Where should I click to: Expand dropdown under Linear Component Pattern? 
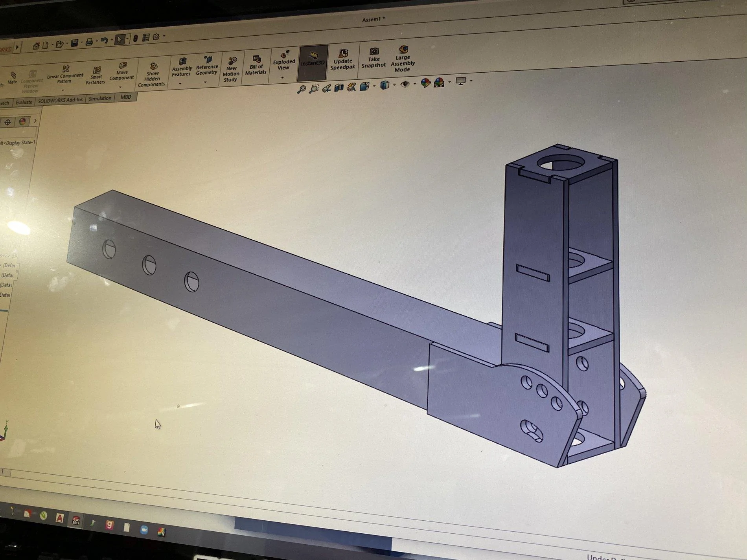(63, 90)
